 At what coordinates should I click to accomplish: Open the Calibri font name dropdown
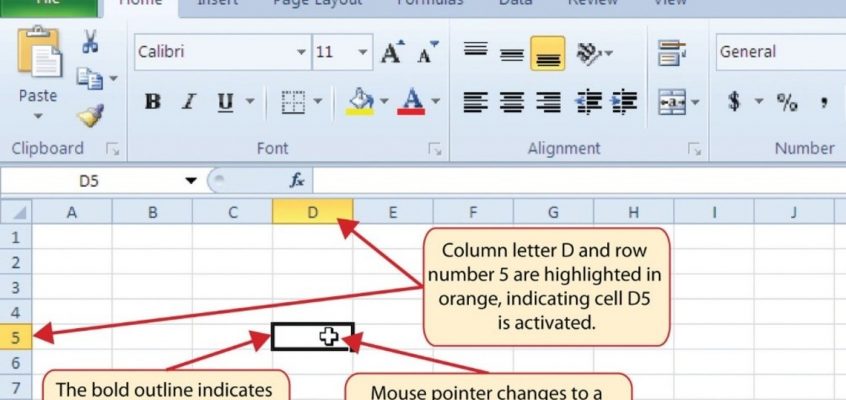point(301,52)
